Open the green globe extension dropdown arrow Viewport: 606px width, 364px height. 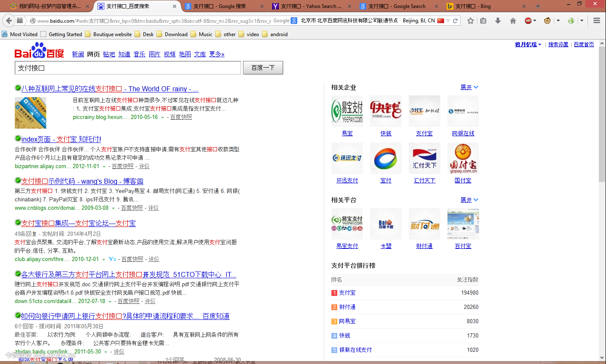(582, 21)
